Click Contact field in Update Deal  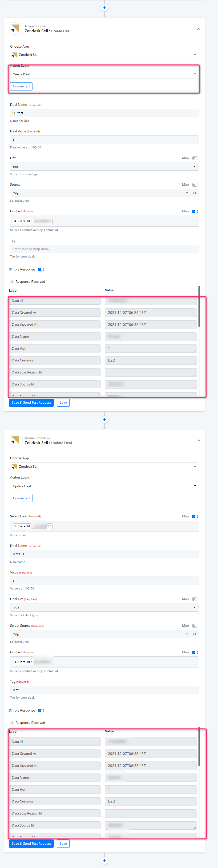[105, 662]
